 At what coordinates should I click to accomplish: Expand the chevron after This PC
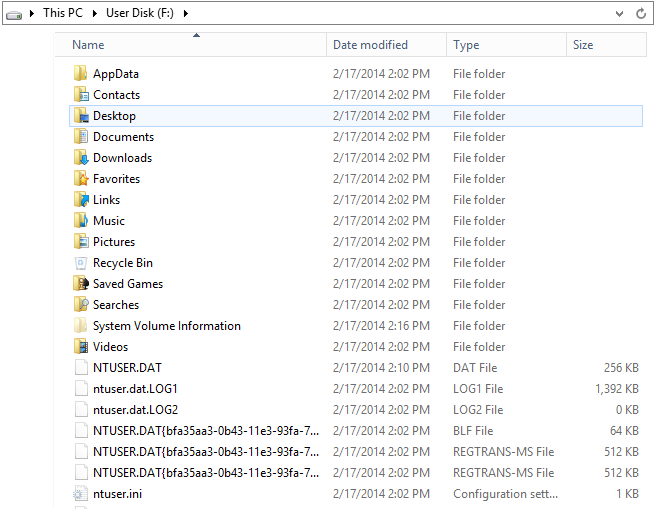tap(97, 13)
